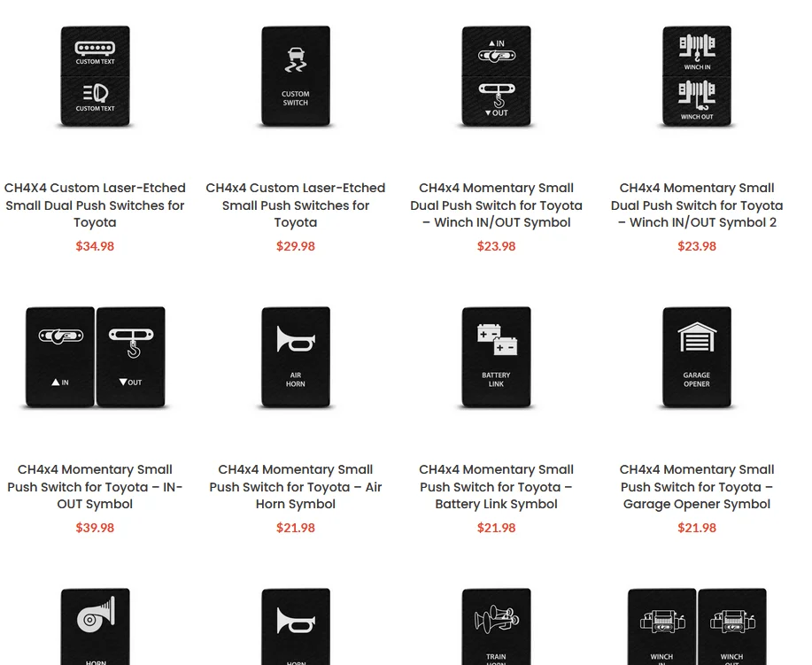Open the Air Horn Symbol product title
The width and height of the screenshot is (812, 665).
pyautogui.click(x=296, y=487)
